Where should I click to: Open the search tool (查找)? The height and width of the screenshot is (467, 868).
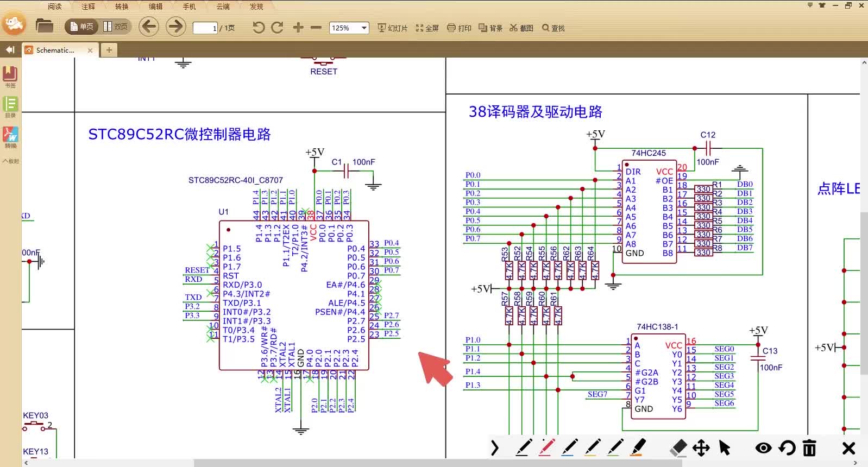553,28
